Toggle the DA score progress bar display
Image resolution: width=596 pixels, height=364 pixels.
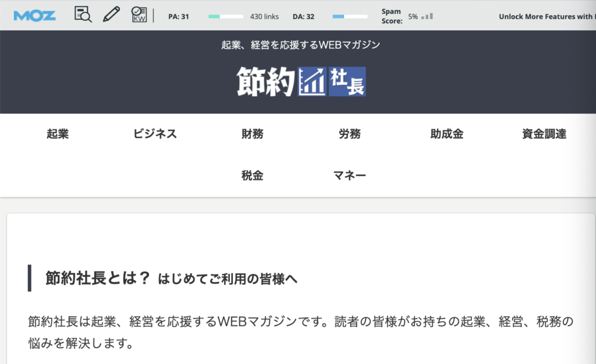point(349,16)
